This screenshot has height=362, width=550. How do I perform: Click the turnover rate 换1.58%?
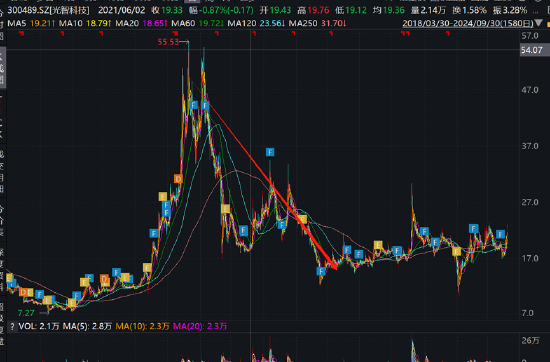469,10
